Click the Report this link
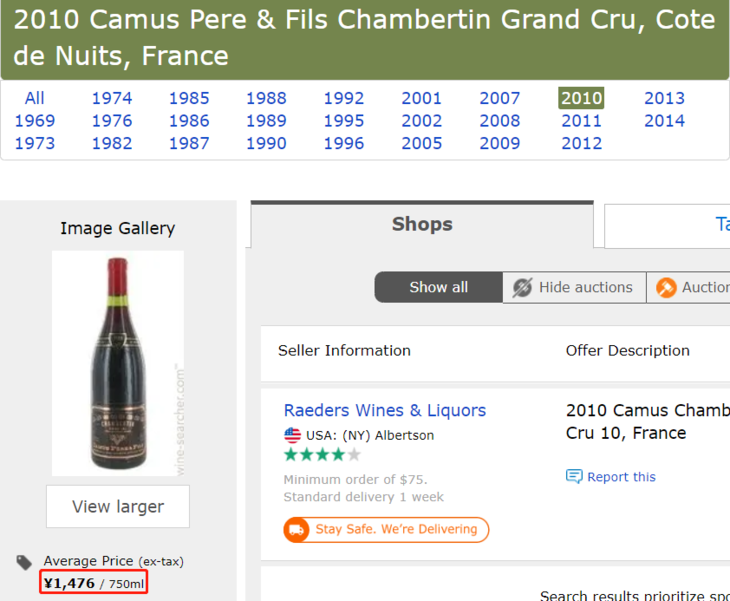The image size is (730, 601). pyautogui.click(x=621, y=477)
